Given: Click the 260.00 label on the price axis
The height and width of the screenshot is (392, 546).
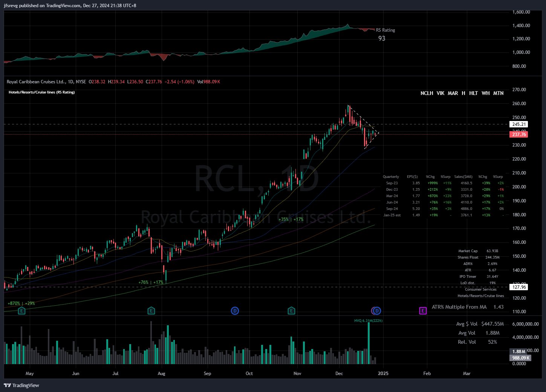Looking at the screenshot, I should coord(519,104).
